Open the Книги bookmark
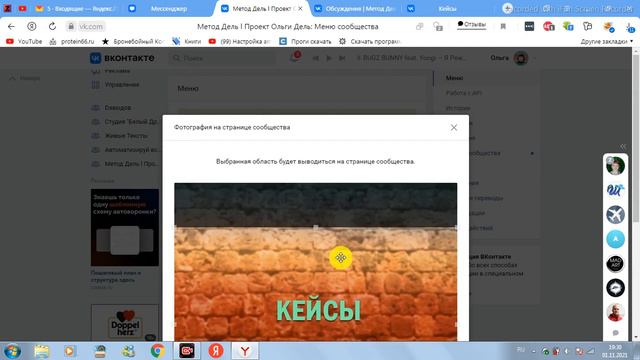640x360 pixels. point(187,42)
